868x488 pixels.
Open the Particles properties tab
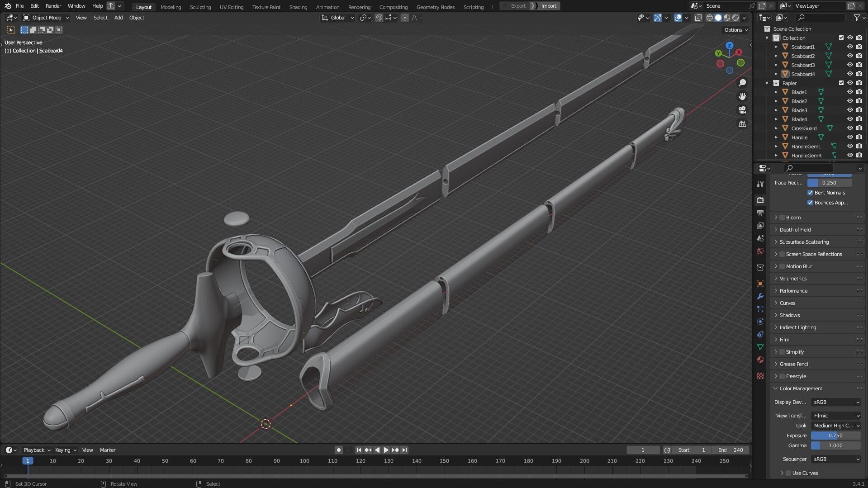point(760,309)
